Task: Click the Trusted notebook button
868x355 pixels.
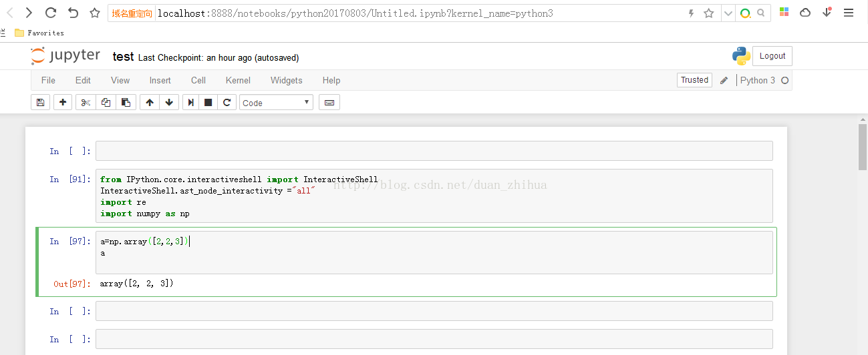Action: 694,80
